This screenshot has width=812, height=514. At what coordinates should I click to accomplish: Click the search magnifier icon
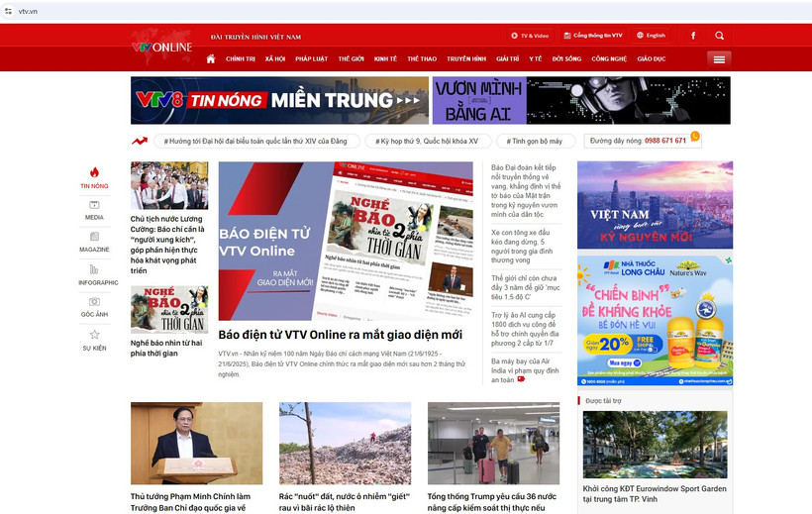coord(719,36)
